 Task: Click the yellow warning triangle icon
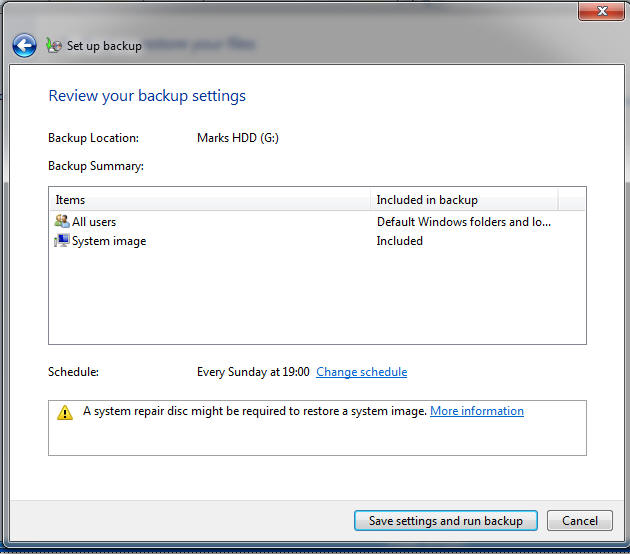click(65, 412)
